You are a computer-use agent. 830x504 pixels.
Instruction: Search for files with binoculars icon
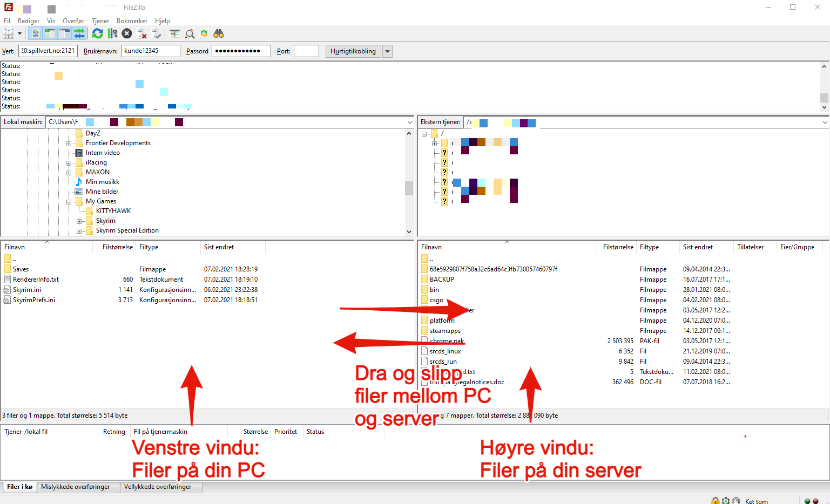[x=219, y=33]
